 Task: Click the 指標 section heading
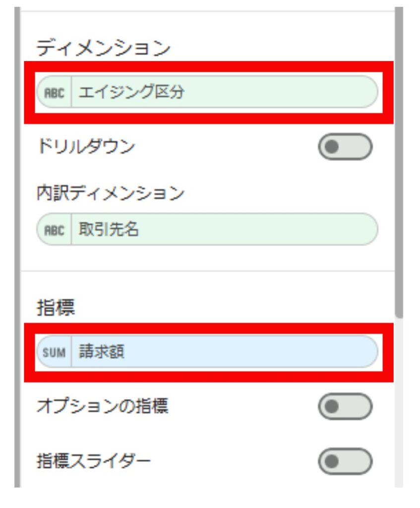pyautogui.click(x=56, y=309)
